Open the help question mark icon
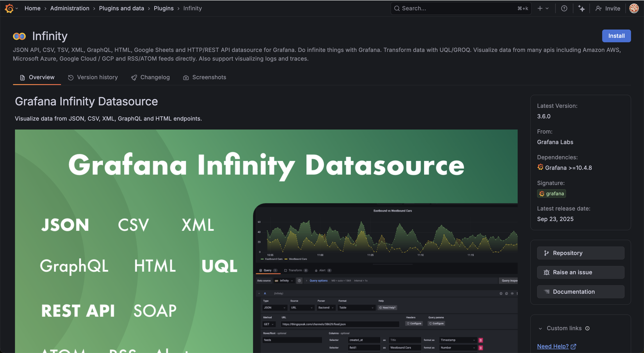Screen dimensions: 644x353 [x=564, y=8]
